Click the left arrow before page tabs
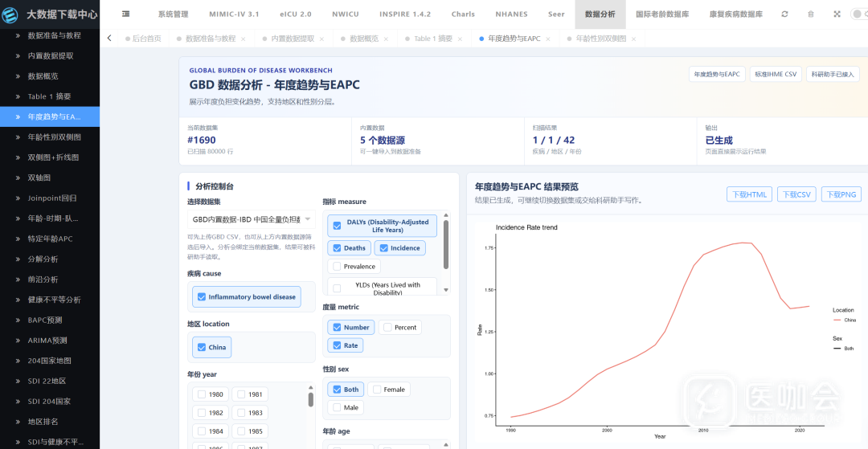Screen dimensions: 868x449 point(109,39)
